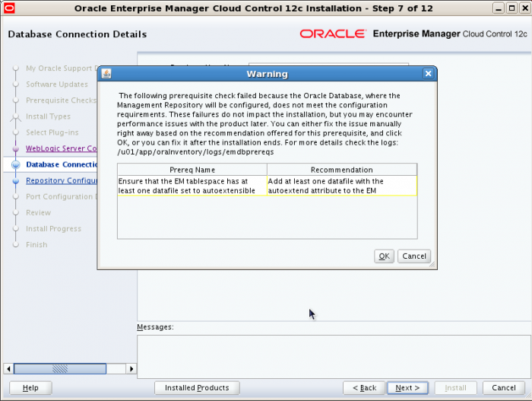The image size is (532, 401).
Task: Click the Oracle icon in window title bar
Action: click(x=9, y=8)
